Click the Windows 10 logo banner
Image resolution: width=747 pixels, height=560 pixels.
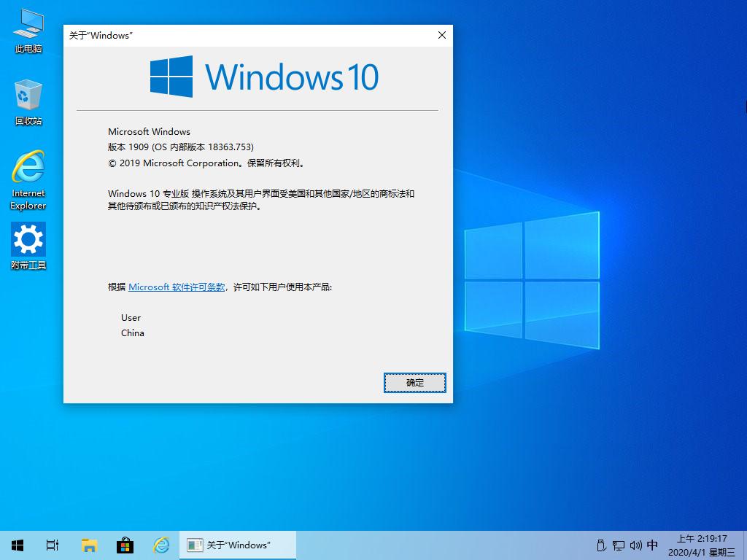click(264, 77)
